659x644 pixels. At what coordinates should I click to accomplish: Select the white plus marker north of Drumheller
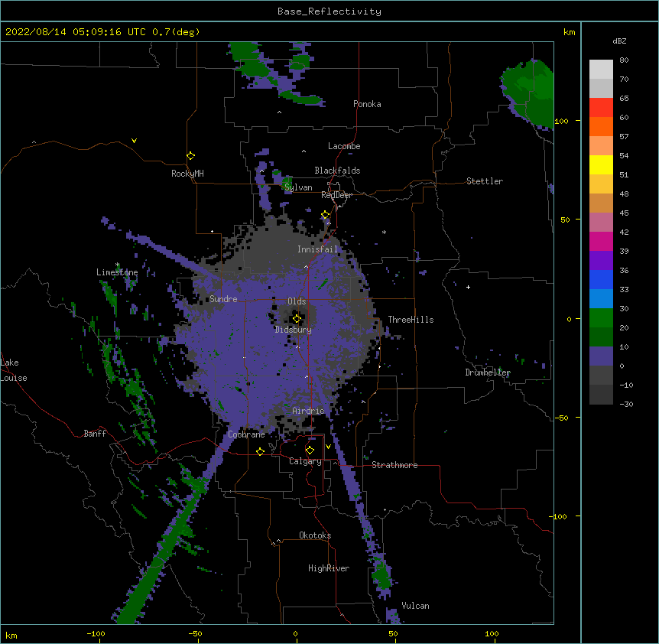pos(468,287)
